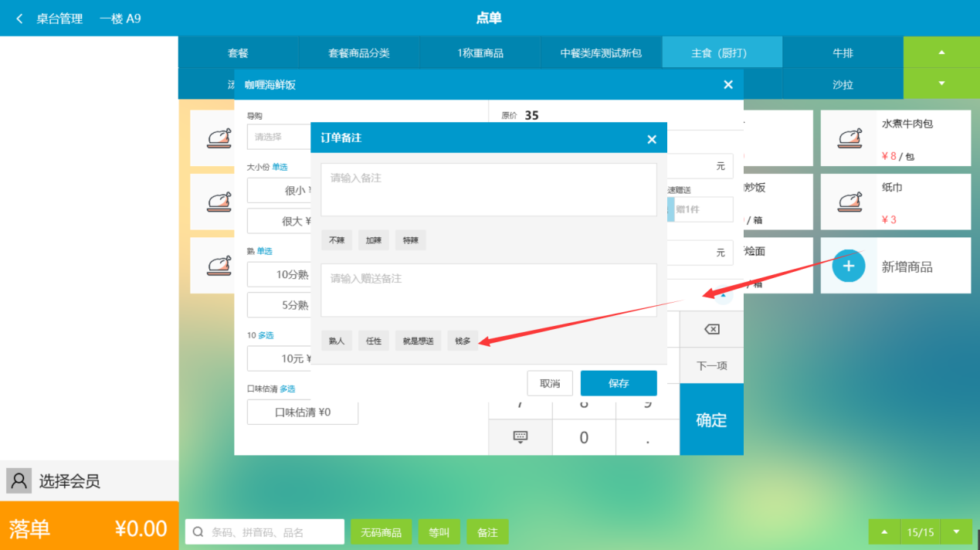
Task: Open the on-screen keyboard icon in keypad
Action: click(x=521, y=437)
